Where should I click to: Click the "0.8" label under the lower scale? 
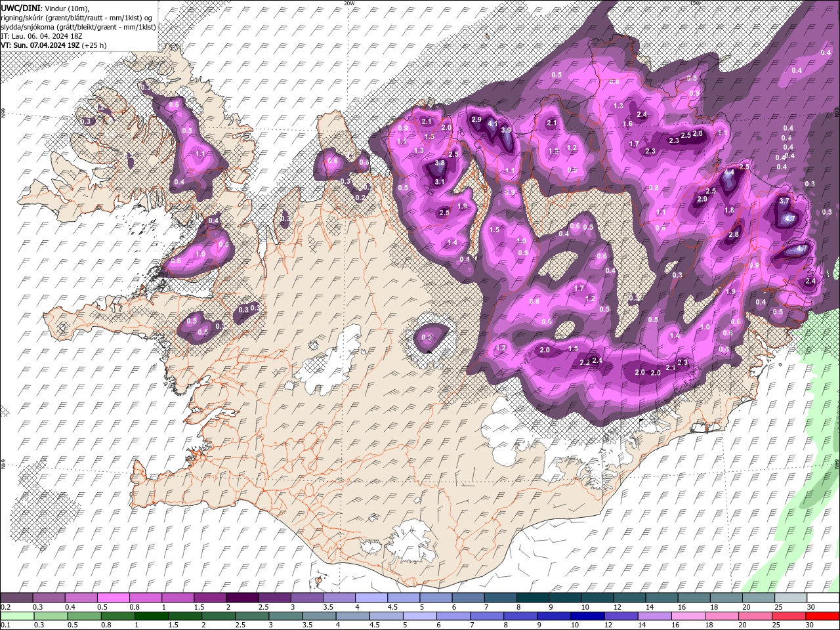point(106,625)
